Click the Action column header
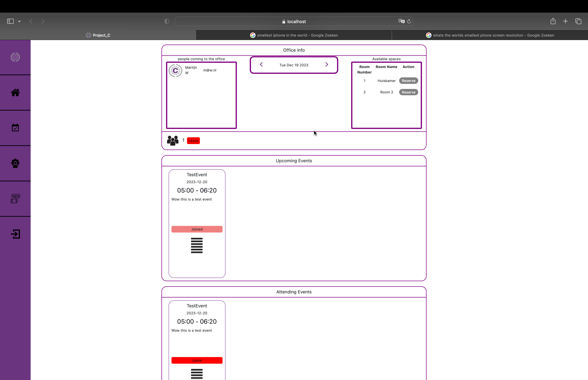 [408, 67]
